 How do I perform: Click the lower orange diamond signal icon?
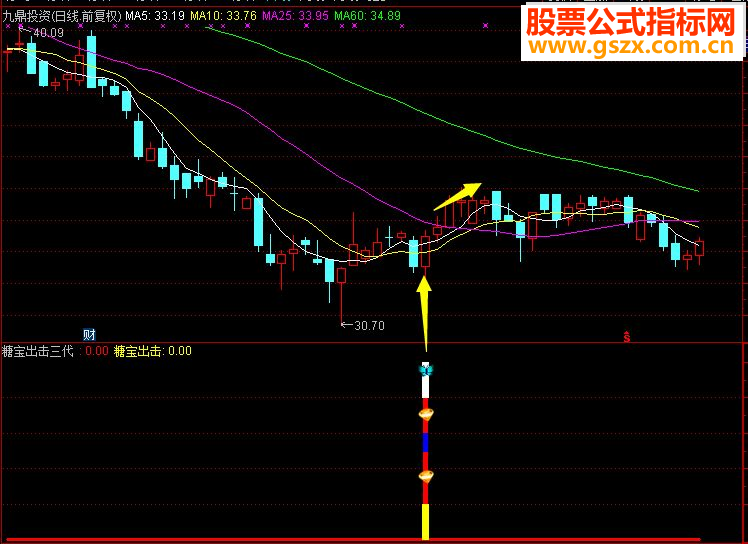coord(426,476)
